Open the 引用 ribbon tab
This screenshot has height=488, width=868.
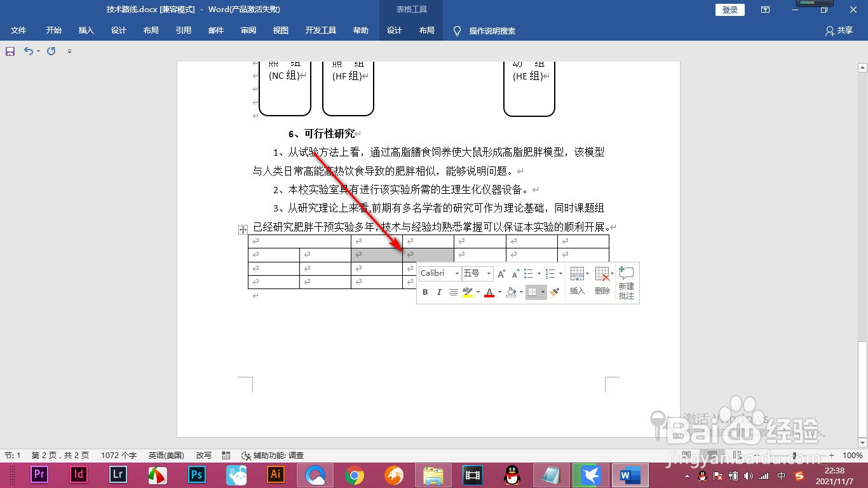(184, 30)
